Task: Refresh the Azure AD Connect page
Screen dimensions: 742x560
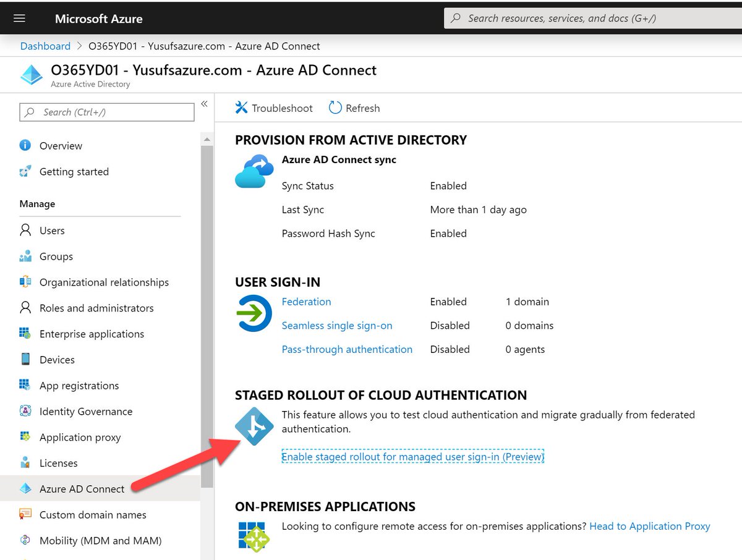Action: [354, 108]
